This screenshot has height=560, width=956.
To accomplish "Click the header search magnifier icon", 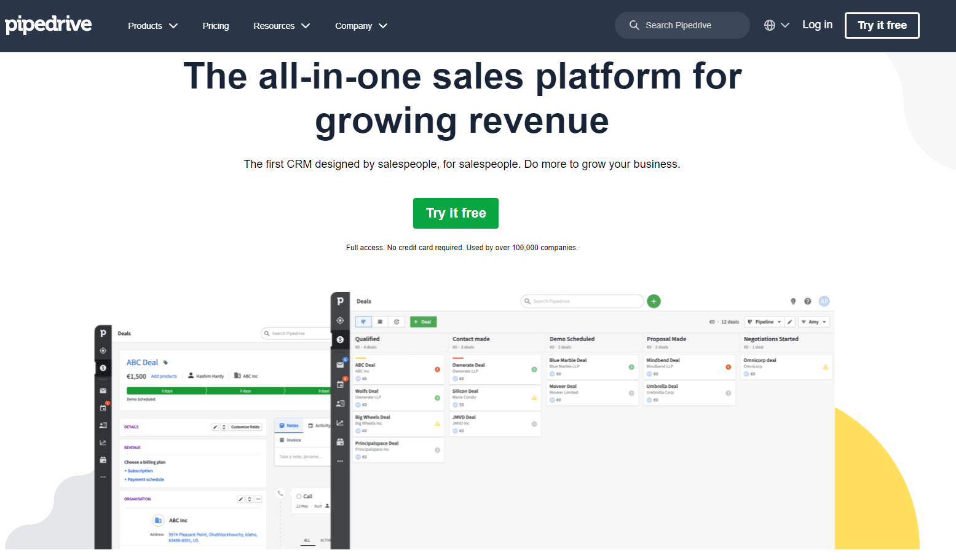I will (634, 25).
